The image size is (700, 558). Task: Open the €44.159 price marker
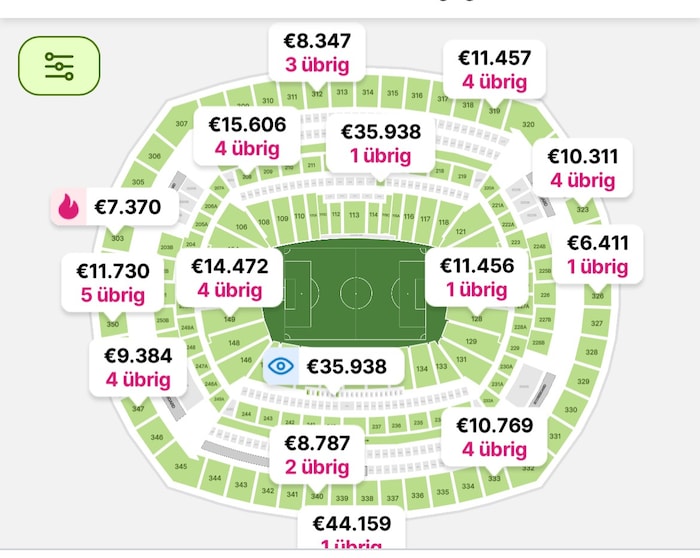pyautogui.click(x=351, y=527)
